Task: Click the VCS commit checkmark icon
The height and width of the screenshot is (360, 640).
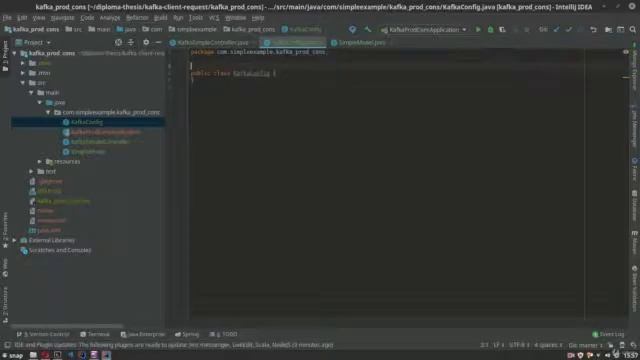Action: point(569,29)
